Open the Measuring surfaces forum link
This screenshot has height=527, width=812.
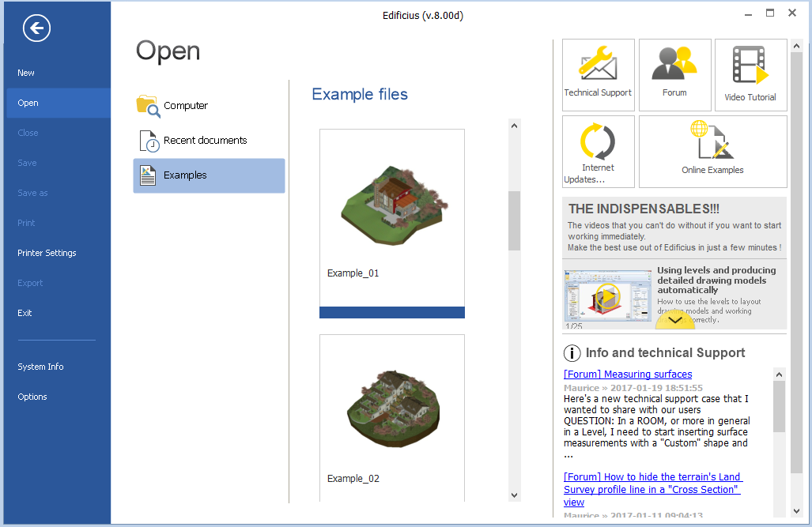628,375
